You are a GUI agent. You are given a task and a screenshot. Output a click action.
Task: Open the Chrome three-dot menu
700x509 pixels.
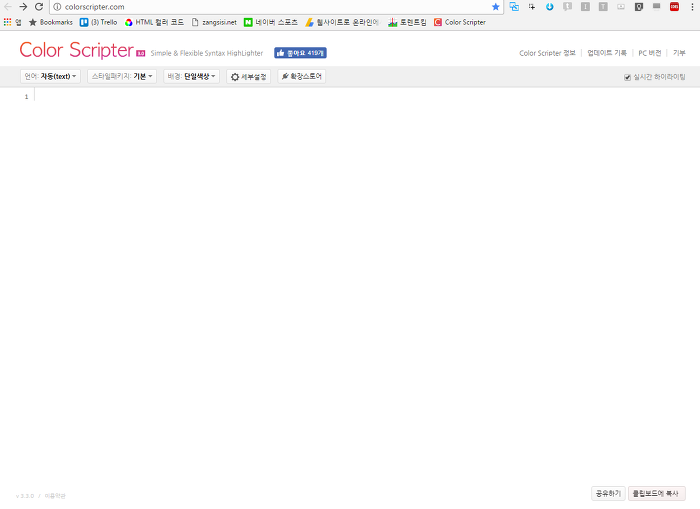click(x=692, y=7)
